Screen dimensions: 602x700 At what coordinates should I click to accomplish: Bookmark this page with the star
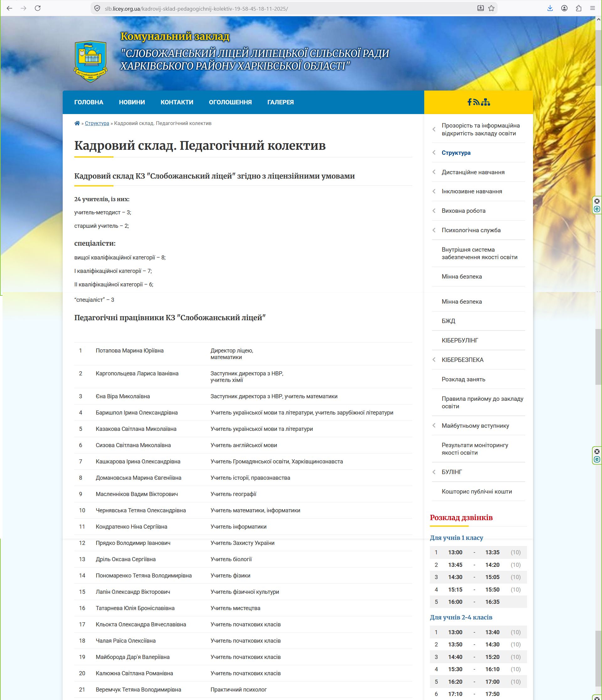[x=491, y=8]
